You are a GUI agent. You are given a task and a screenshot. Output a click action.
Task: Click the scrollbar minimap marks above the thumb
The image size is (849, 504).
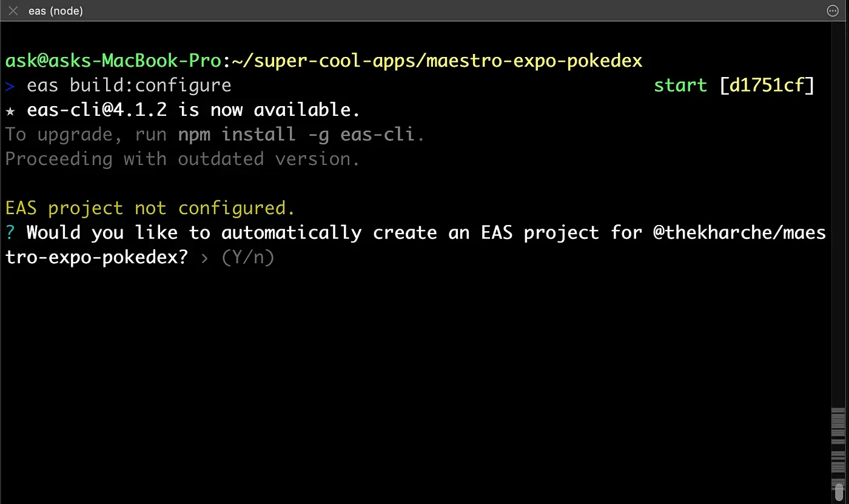[838, 443]
